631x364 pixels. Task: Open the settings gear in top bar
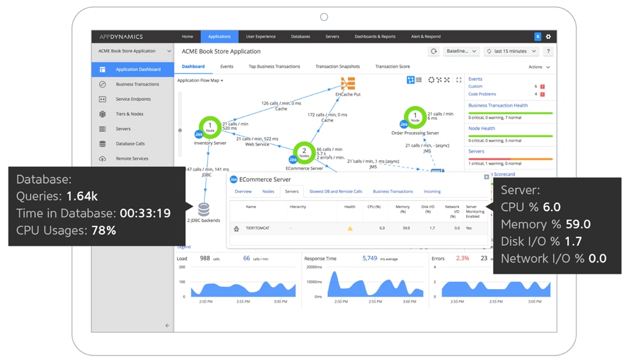(x=548, y=37)
